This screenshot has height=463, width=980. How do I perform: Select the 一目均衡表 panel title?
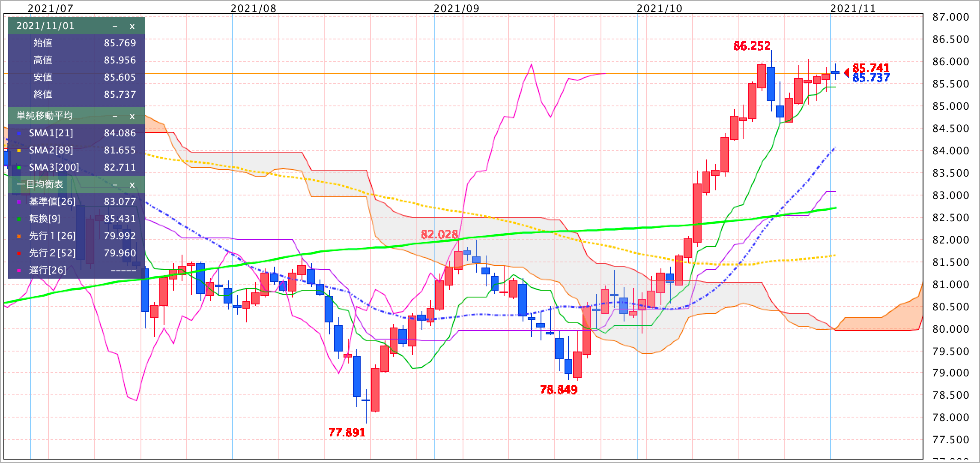click(x=40, y=184)
